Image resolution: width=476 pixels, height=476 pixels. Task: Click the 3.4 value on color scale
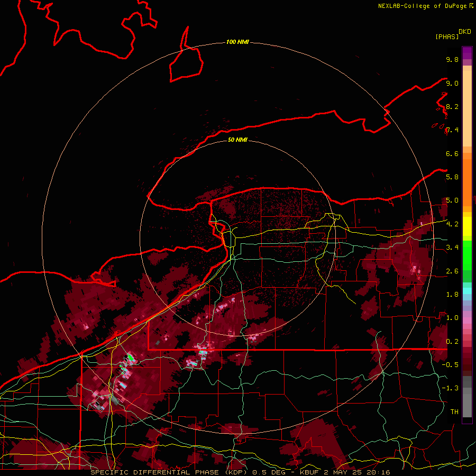(x=452, y=248)
